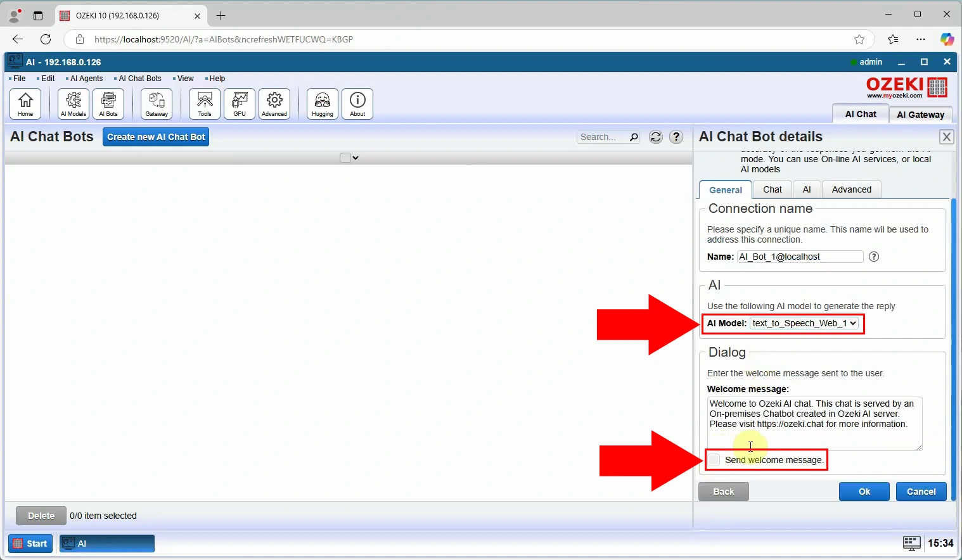Image resolution: width=962 pixels, height=560 pixels.
Task: Open the Edit menu
Action: (48, 79)
